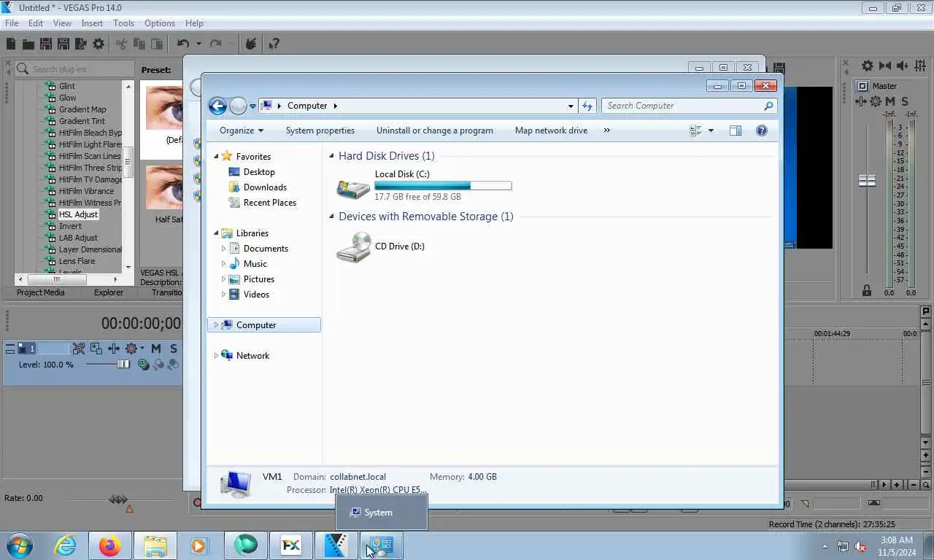Click Map network drive

[551, 131]
